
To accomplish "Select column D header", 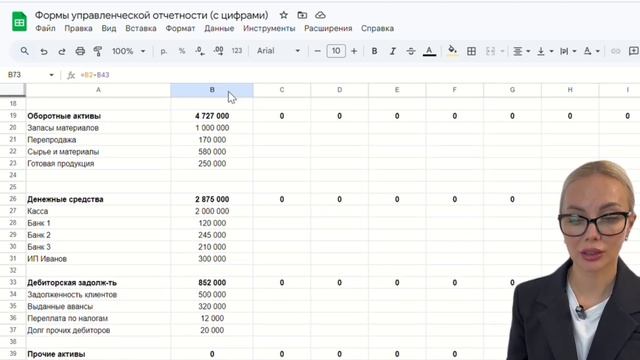I will pos(340,90).
